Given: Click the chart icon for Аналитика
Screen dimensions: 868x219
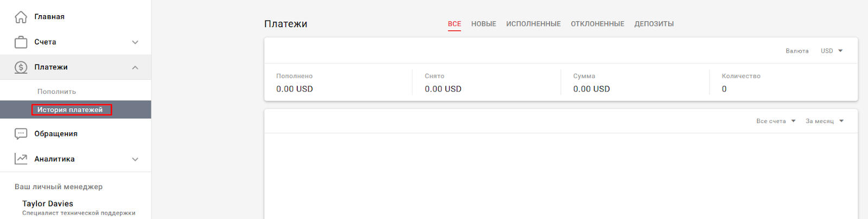Looking at the screenshot, I should (21, 159).
